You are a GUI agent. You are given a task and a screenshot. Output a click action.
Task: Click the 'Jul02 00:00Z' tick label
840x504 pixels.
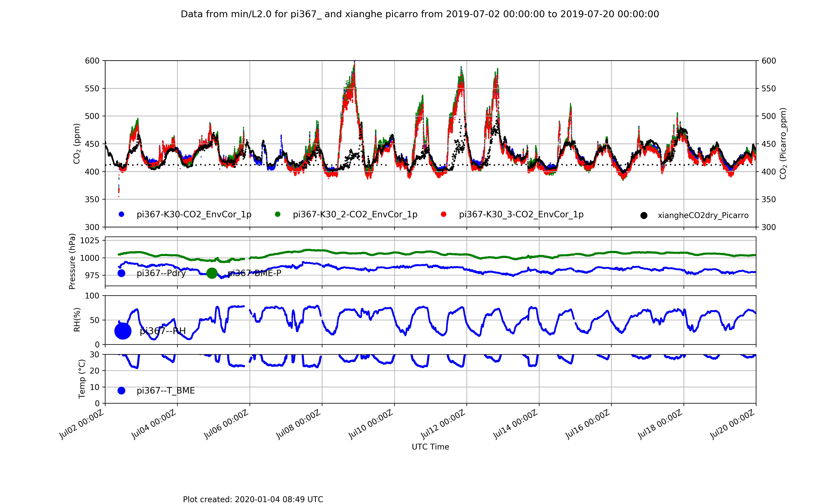pos(82,424)
